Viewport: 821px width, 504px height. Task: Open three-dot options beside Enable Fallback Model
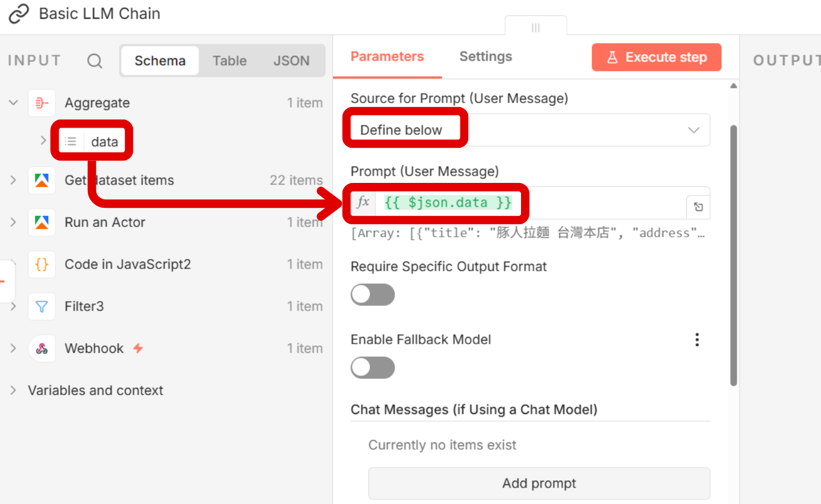[x=697, y=340]
